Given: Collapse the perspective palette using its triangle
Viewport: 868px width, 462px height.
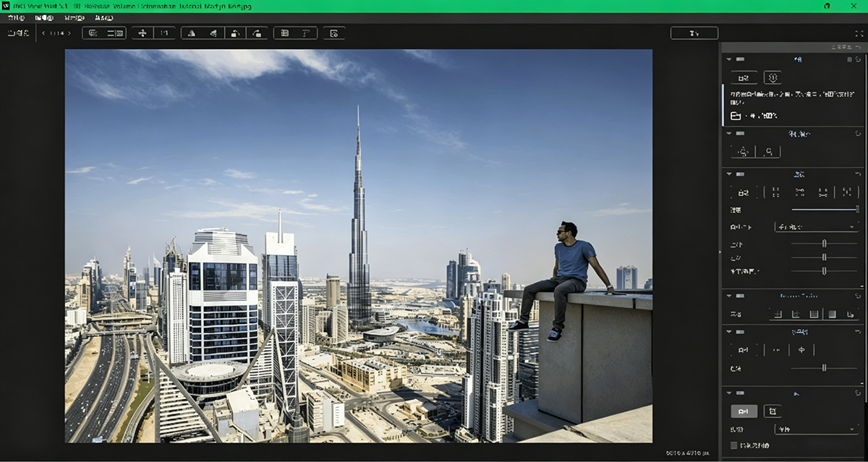Looking at the screenshot, I should pyautogui.click(x=728, y=174).
